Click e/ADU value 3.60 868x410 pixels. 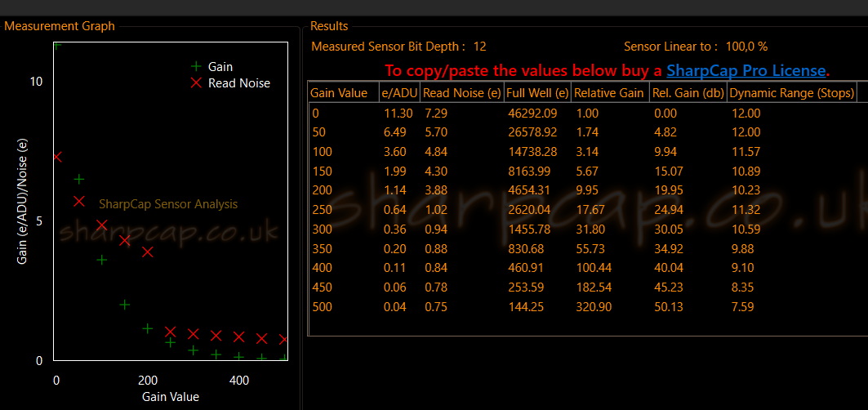pyautogui.click(x=395, y=152)
